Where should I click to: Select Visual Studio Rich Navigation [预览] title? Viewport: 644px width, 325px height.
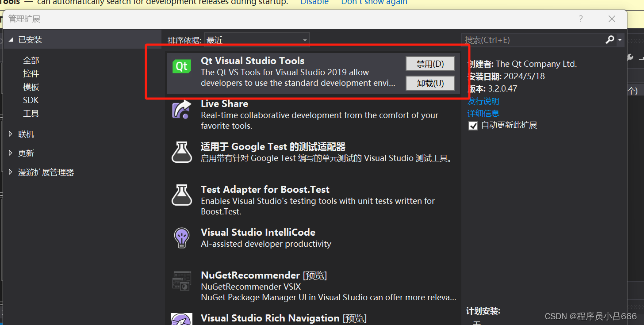click(284, 318)
